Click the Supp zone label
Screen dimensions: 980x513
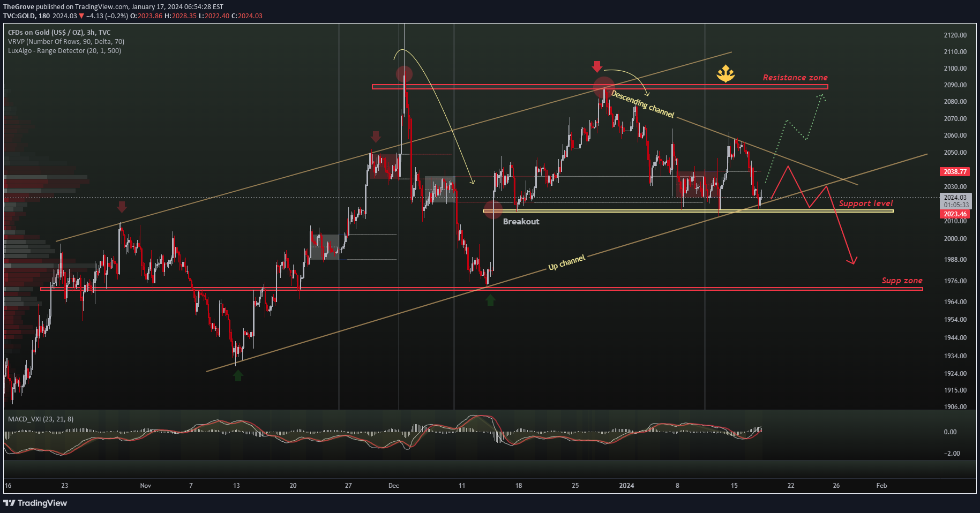902,281
